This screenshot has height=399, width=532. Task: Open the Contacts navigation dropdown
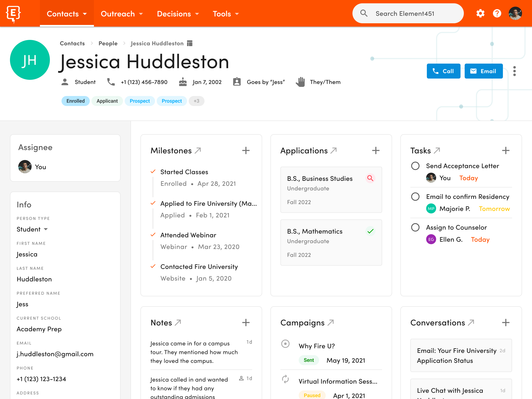click(67, 14)
